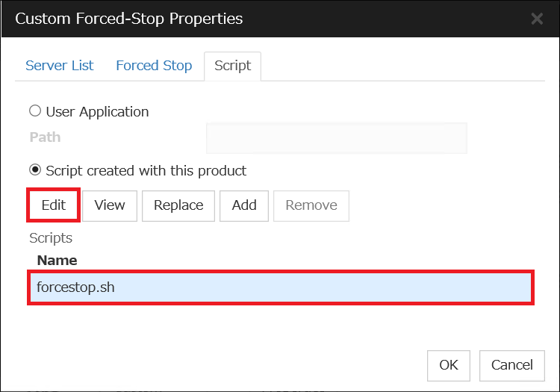Click the Edit button for scripts
The width and height of the screenshot is (560, 392).
pos(53,205)
